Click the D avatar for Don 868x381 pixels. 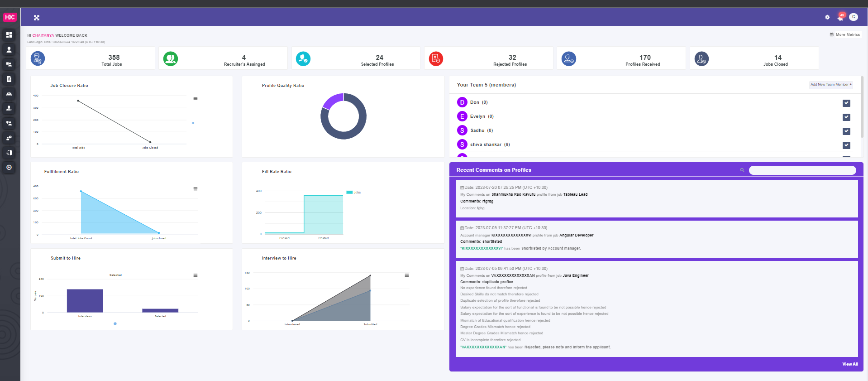(x=462, y=102)
